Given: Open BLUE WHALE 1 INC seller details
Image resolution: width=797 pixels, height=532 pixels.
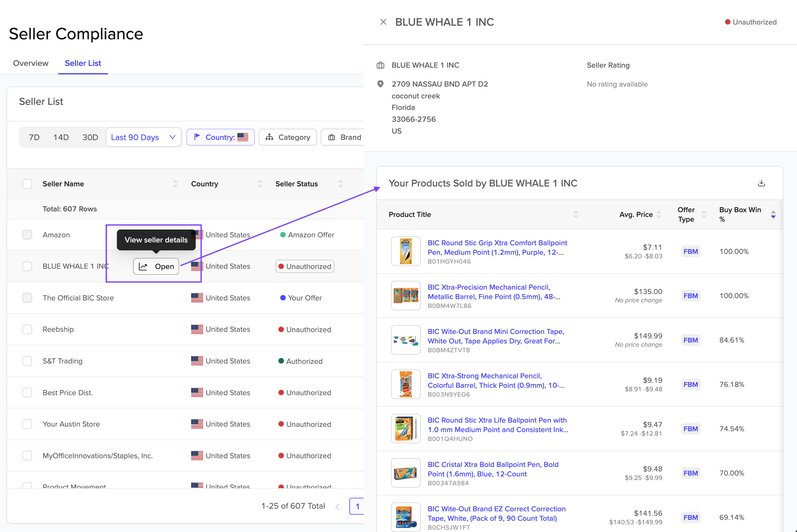Looking at the screenshot, I should point(156,267).
